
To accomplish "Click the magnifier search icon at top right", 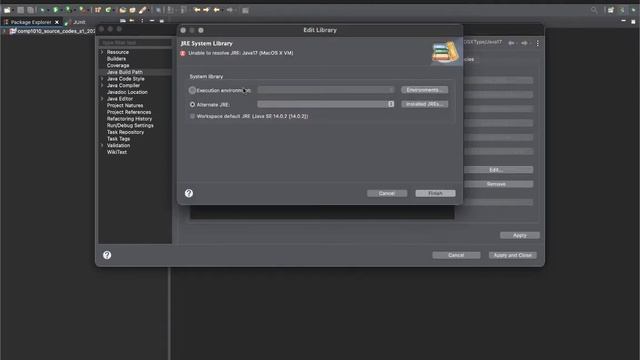I will 594,10.
